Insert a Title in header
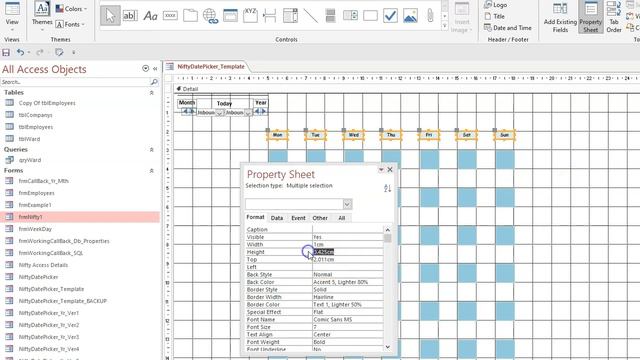640x360 pixels. coord(494,16)
